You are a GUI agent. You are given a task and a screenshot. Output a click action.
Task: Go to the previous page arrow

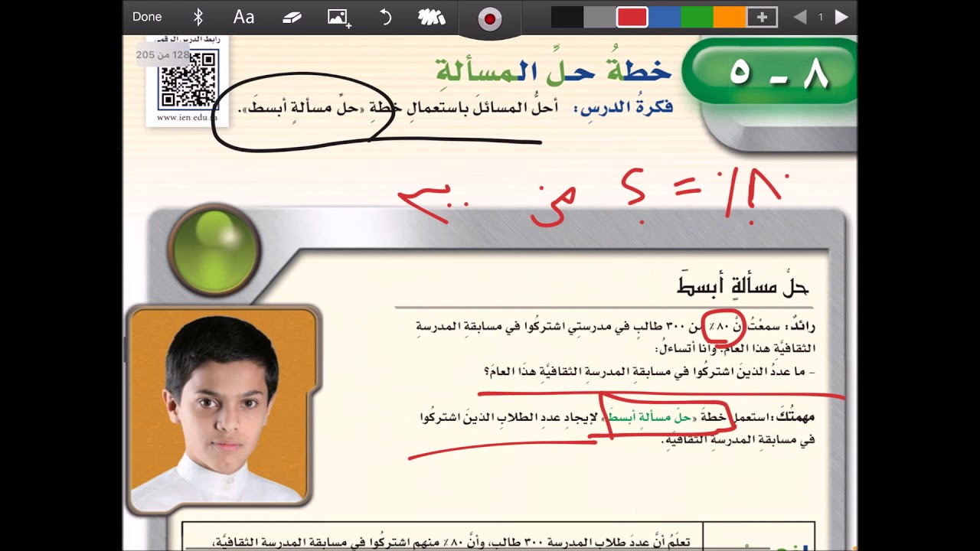click(x=799, y=17)
